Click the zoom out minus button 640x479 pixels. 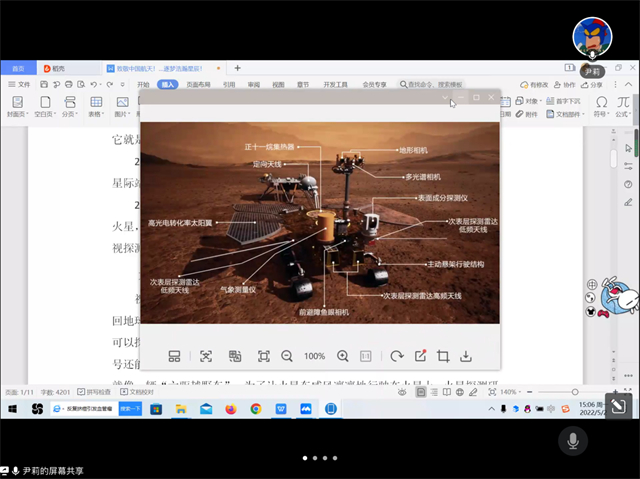tap(529, 392)
